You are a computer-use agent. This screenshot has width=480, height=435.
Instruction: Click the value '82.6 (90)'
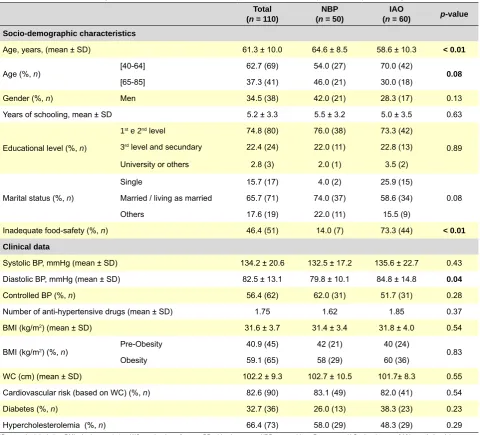[262, 393]
